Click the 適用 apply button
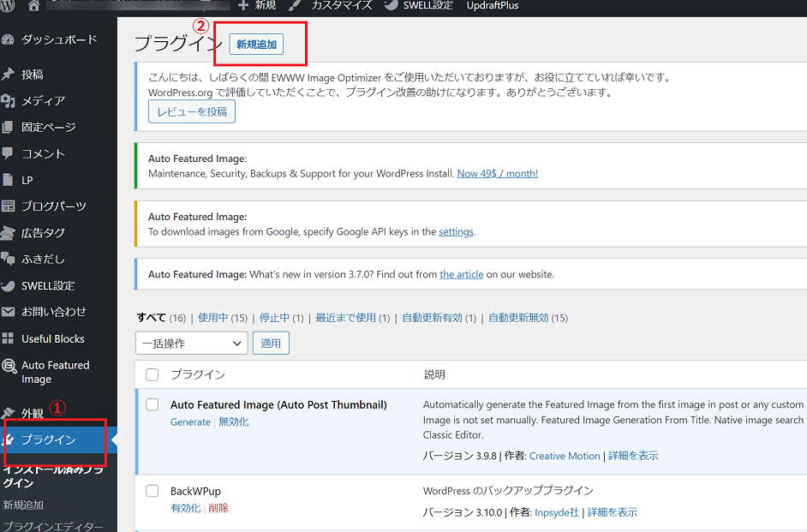Image resolution: width=807 pixels, height=532 pixels. tap(271, 344)
